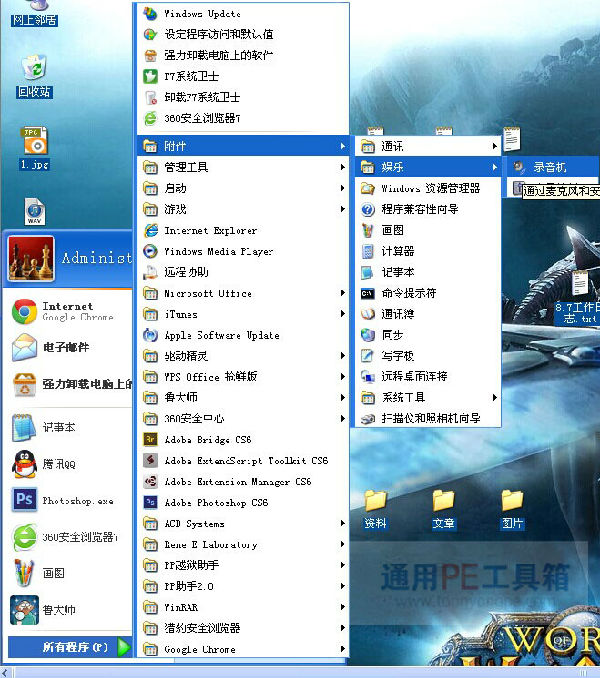
Task: Open 远程桌面连接
Action: [428, 376]
